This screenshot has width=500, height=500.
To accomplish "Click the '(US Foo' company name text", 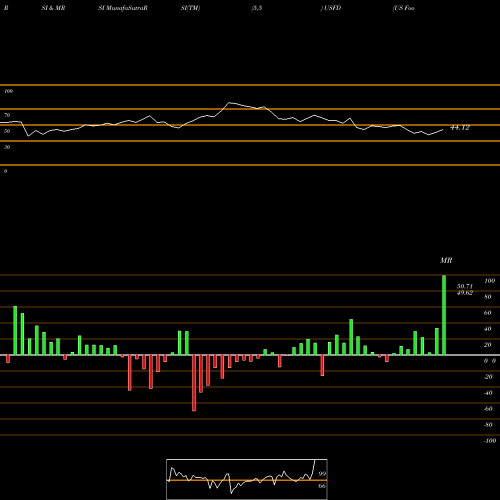I will pyautogui.click(x=404, y=8).
